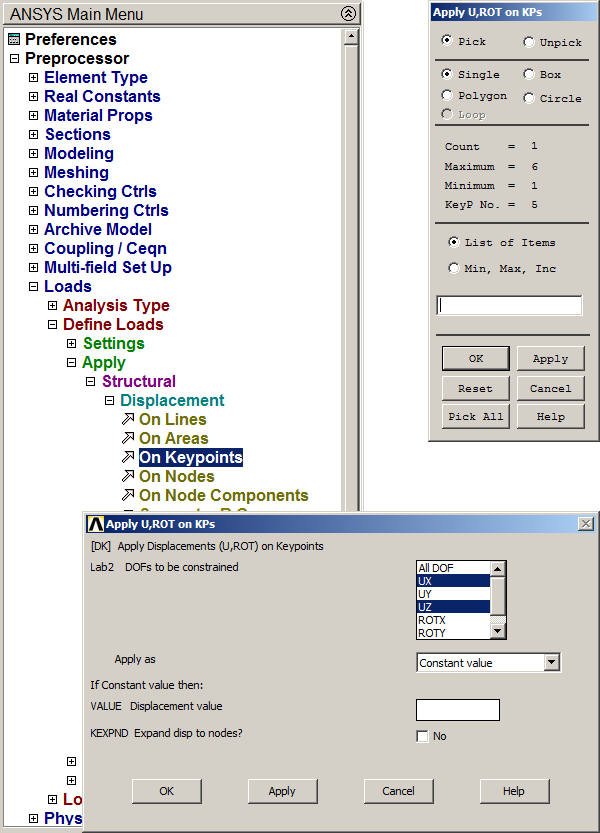Viewport: 600px width, 833px height.
Task: Focus the picker item list text field
Action: pos(509,305)
